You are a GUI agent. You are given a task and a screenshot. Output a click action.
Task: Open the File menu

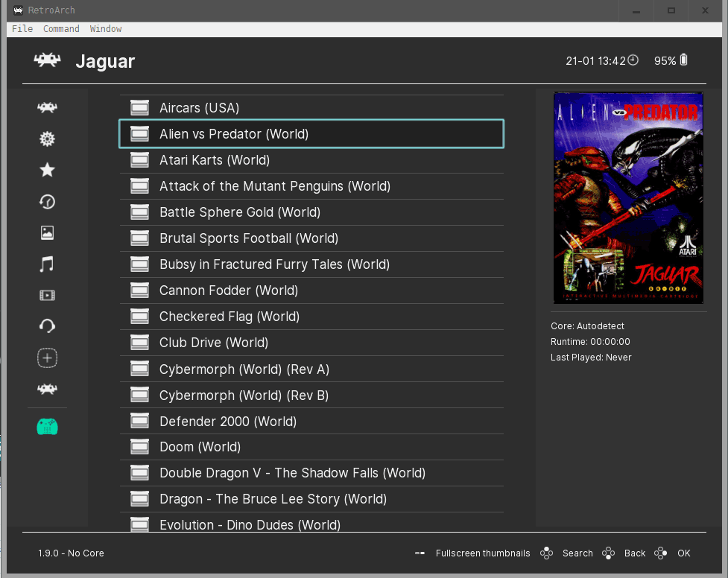(x=22, y=29)
